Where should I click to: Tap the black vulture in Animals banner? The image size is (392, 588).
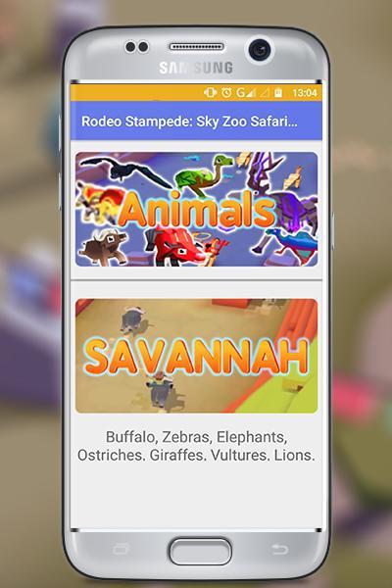[x=125, y=171]
